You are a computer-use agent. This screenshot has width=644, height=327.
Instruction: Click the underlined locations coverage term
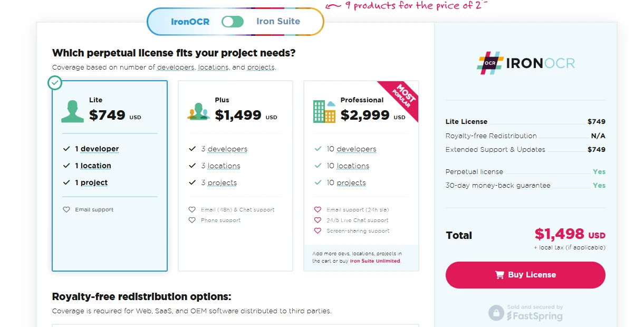(213, 68)
